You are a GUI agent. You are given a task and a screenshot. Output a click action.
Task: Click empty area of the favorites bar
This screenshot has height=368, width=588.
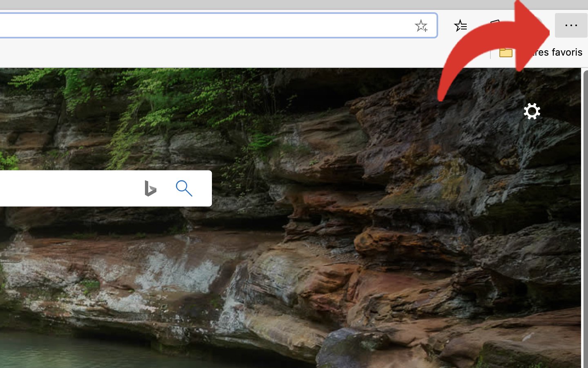[x=245, y=53]
